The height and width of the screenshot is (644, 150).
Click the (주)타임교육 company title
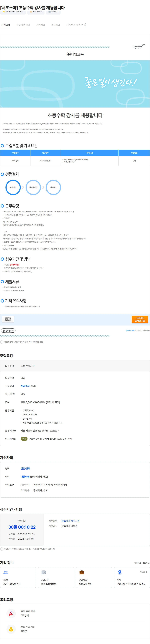click(75, 54)
